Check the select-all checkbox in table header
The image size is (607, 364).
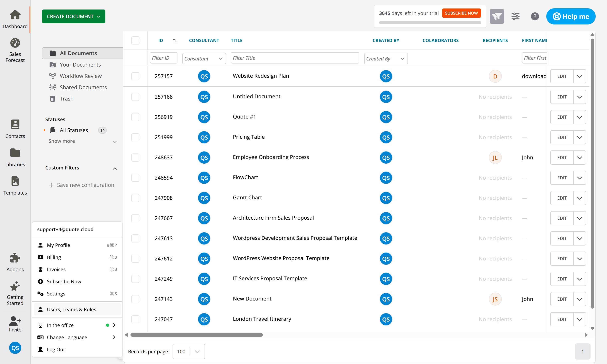pos(135,40)
